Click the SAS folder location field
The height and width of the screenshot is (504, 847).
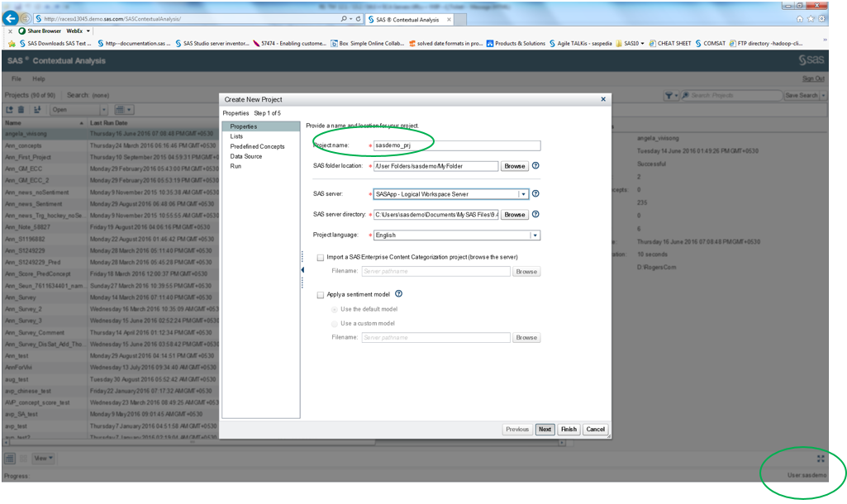tap(436, 166)
